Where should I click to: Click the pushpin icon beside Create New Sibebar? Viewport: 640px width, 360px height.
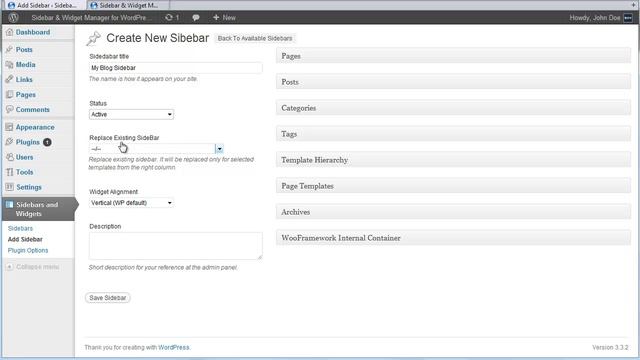pos(93,38)
